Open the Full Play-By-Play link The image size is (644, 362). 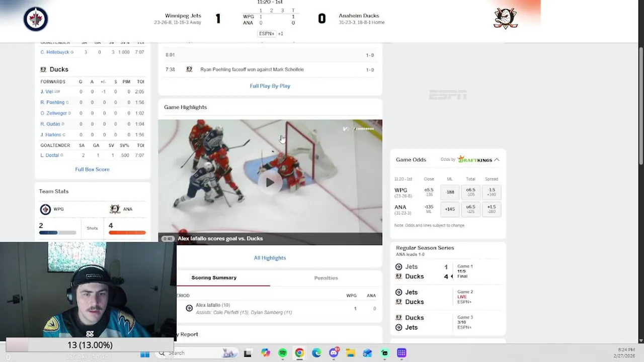270,86
